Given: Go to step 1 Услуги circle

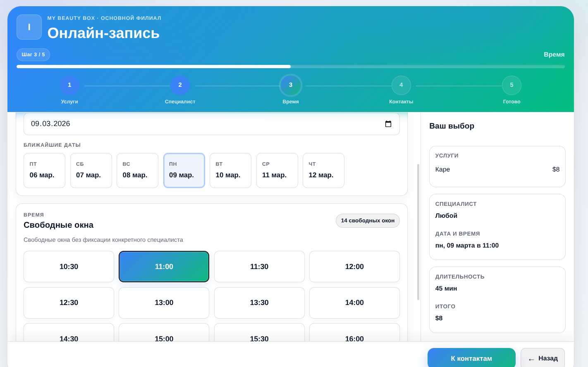Looking at the screenshot, I should 69,85.
